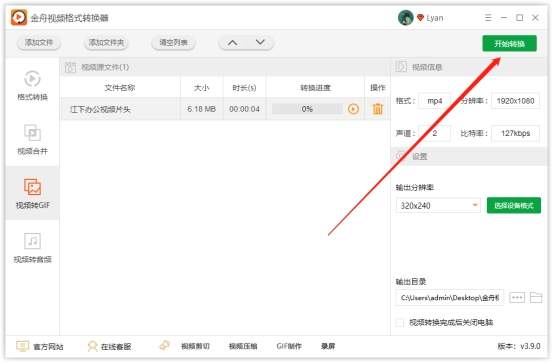Click the 转换进度 column header
This screenshot has width=553, height=364.
(315, 87)
